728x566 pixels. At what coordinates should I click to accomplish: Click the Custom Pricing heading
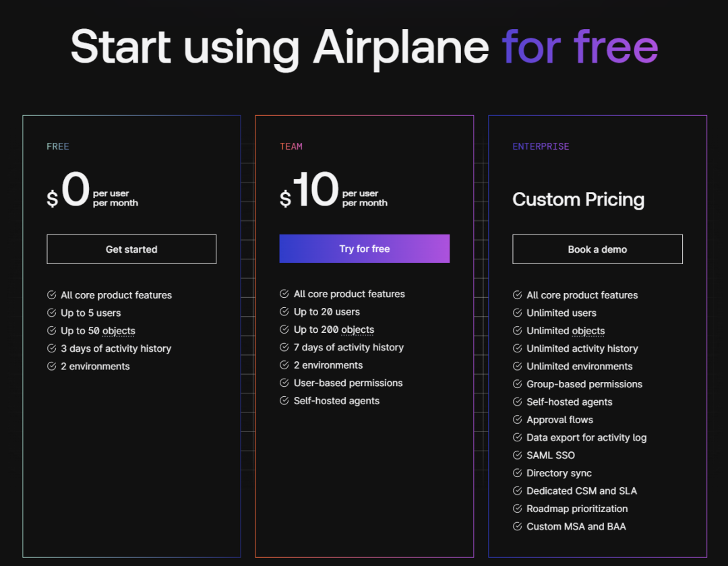point(578,199)
